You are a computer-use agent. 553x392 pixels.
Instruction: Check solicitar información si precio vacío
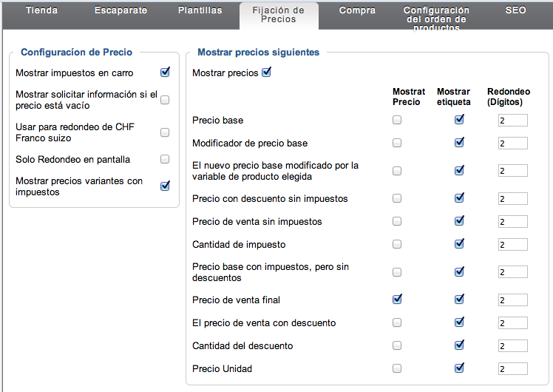pos(165,100)
